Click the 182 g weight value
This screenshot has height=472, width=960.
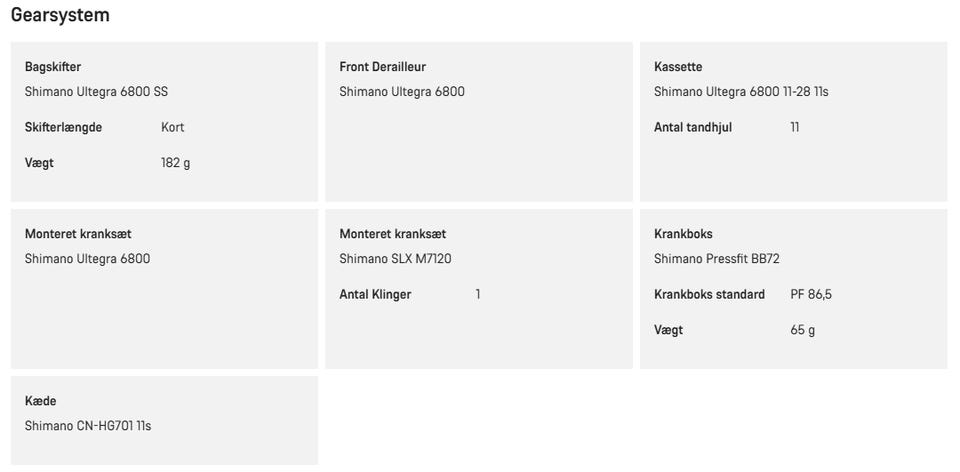176,163
